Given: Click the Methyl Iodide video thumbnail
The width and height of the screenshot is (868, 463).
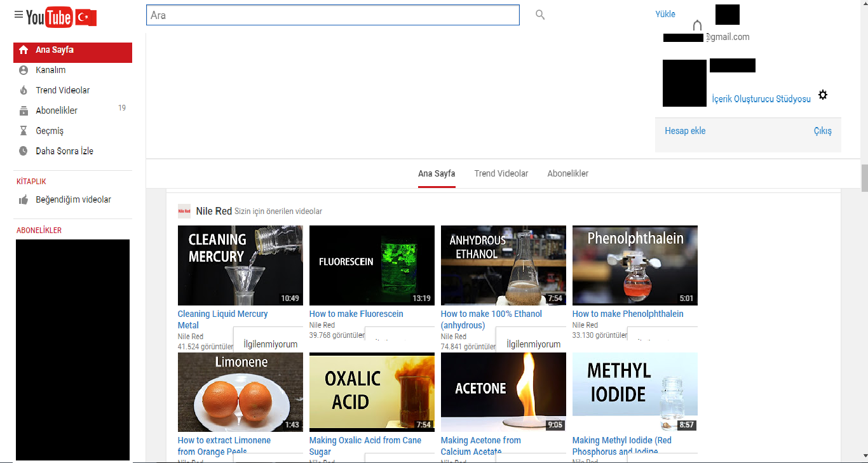Looking at the screenshot, I should pos(635,393).
